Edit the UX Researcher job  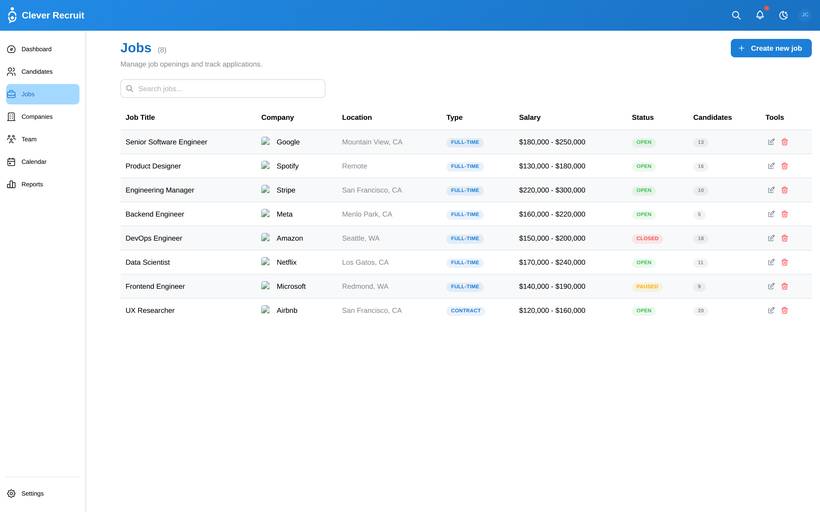click(x=771, y=310)
